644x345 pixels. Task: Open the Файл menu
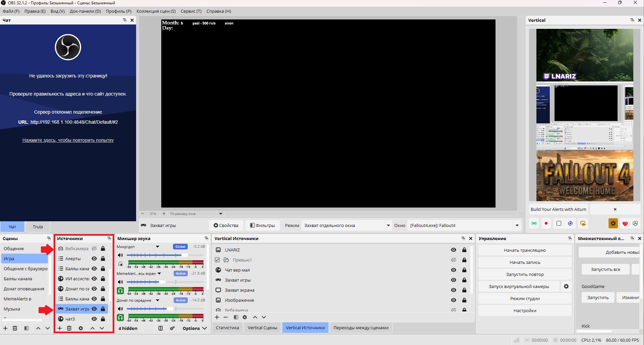11,11
